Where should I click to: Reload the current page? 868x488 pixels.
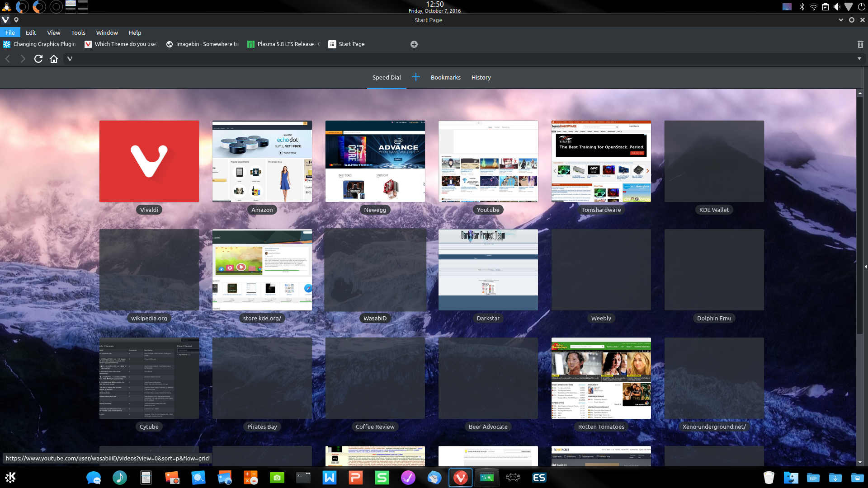click(x=38, y=59)
